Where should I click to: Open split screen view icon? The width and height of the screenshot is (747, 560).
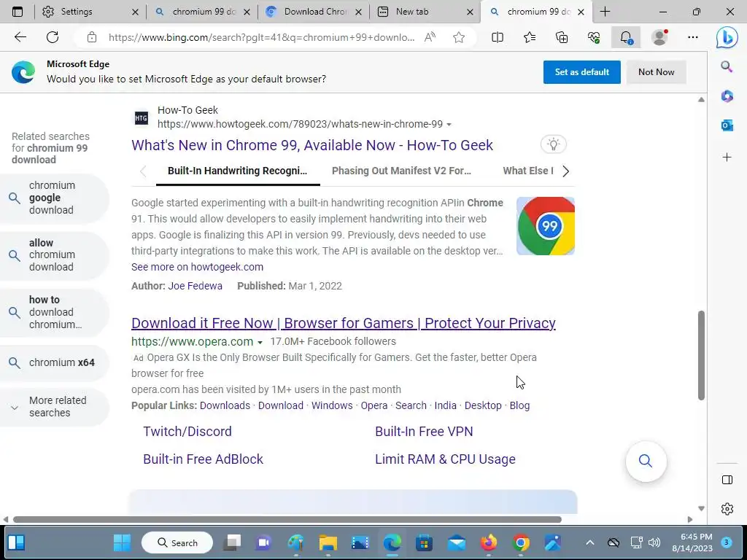click(498, 37)
